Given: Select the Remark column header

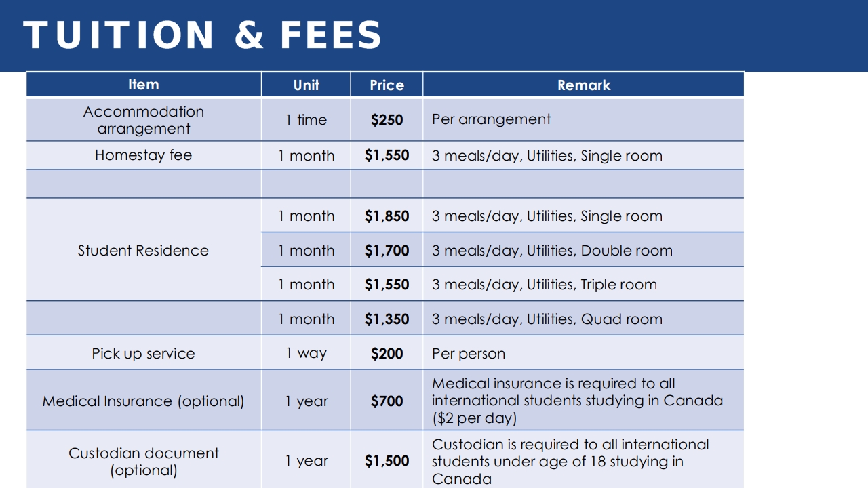Looking at the screenshot, I should (583, 85).
